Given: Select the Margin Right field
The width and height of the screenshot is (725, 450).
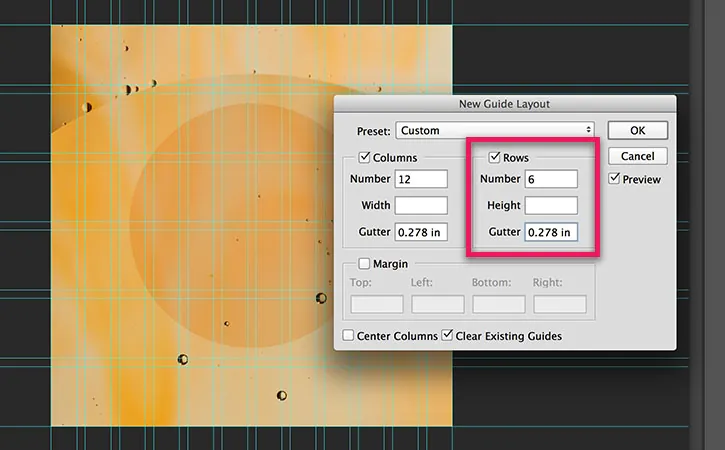Looking at the screenshot, I should 560,304.
